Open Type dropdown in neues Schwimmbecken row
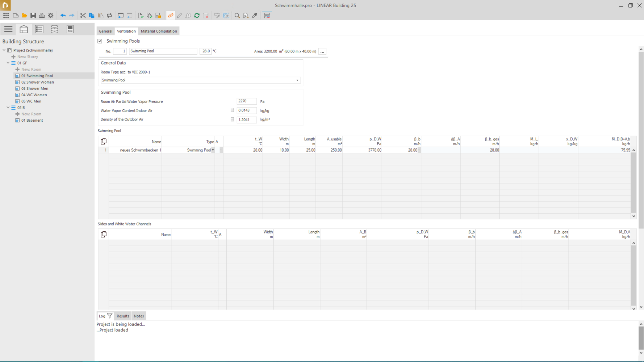The image size is (644, 362). 213,150
